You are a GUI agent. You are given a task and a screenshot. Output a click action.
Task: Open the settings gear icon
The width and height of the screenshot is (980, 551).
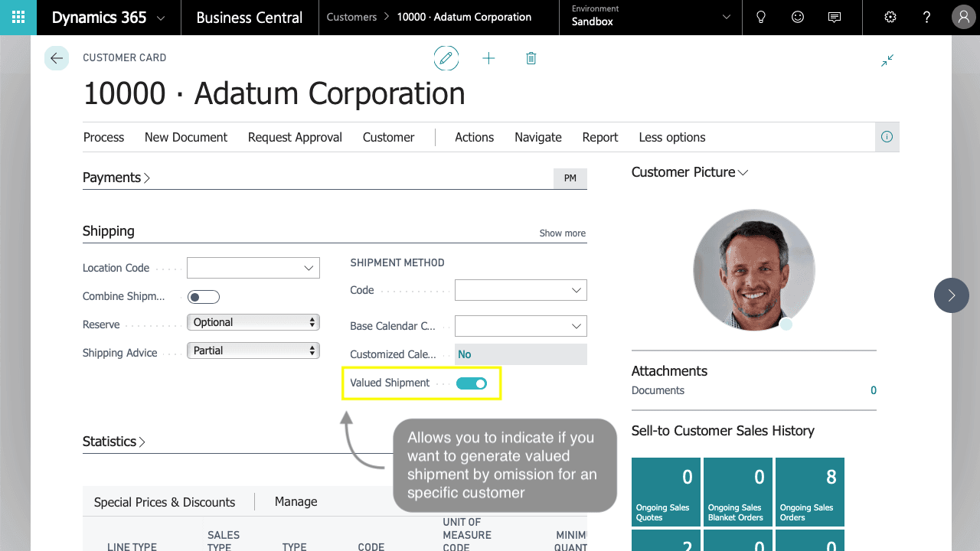pos(890,18)
